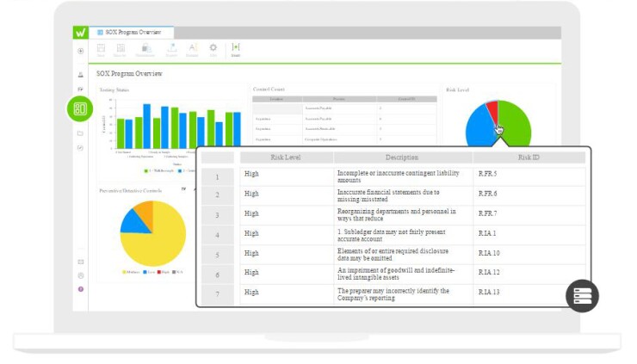Click the Risk ID column header
This screenshot has height=364, width=637.
529,157
